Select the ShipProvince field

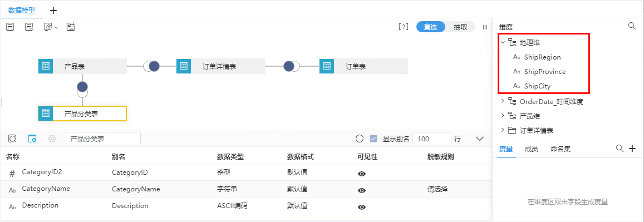(544, 71)
